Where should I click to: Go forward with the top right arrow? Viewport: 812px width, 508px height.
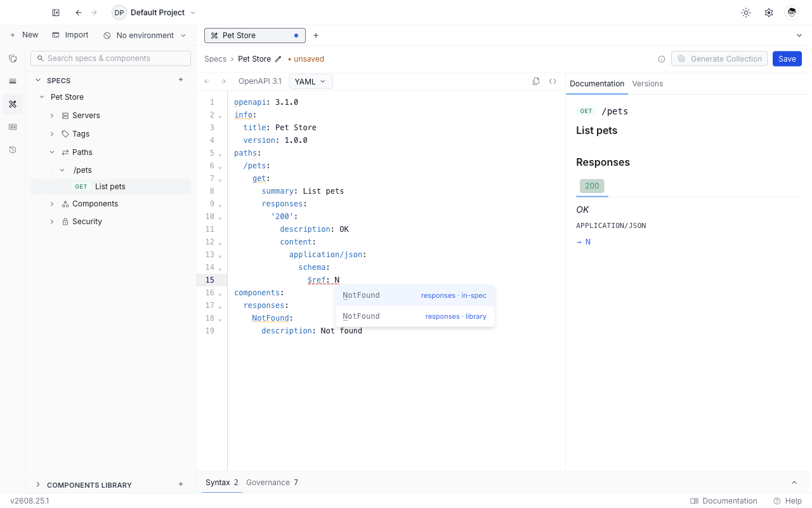[x=94, y=13]
